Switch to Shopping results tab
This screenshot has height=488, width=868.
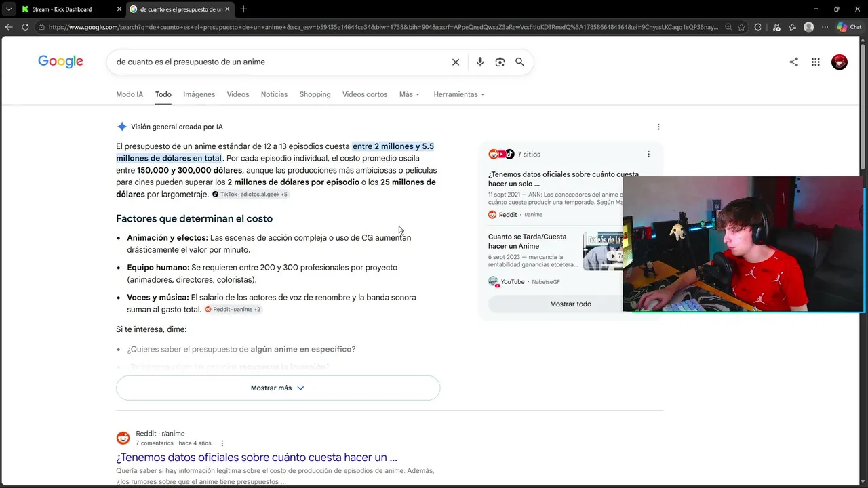click(315, 94)
